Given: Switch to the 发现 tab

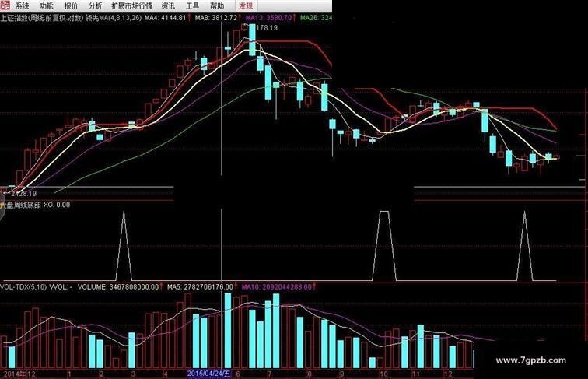Looking at the screenshot, I should point(246,5).
